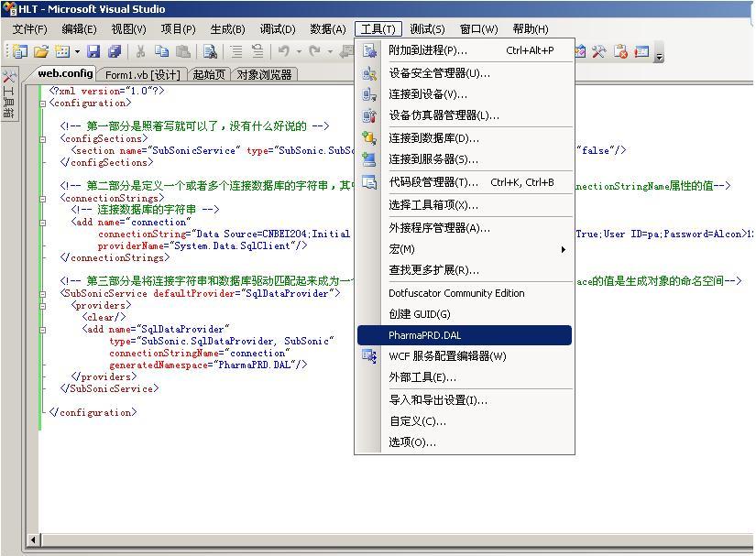Click the Uncomment selected lines icon
Image resolution: width=756 pixels, height=556 pixels.
point(257,51)
